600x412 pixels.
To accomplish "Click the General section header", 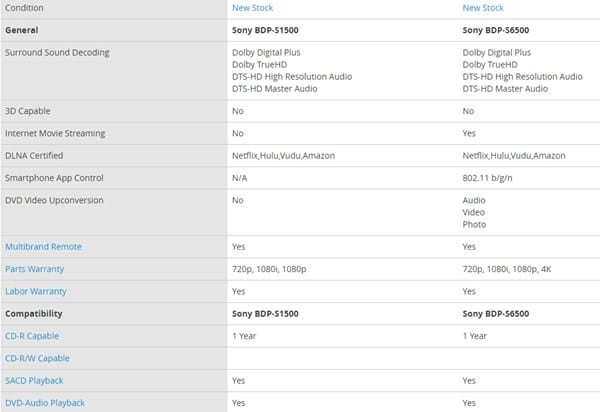I will pyautogui.click(x=22, y=30).
